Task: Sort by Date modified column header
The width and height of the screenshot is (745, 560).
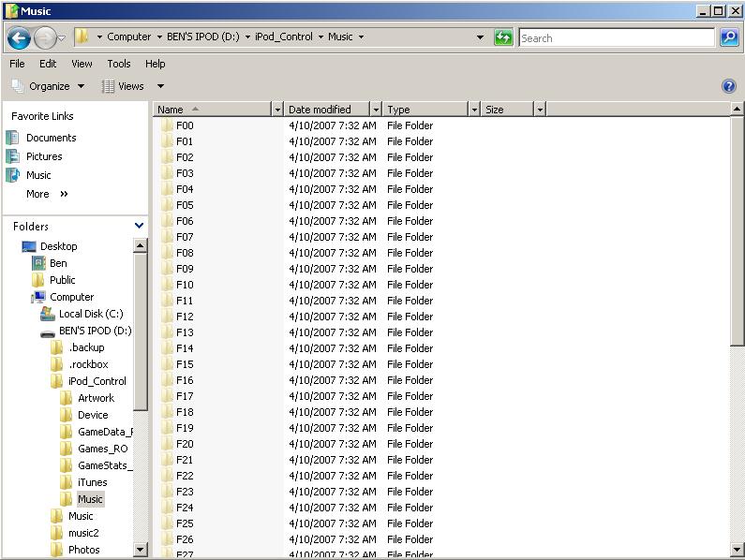Action: (x=327, y=110)
